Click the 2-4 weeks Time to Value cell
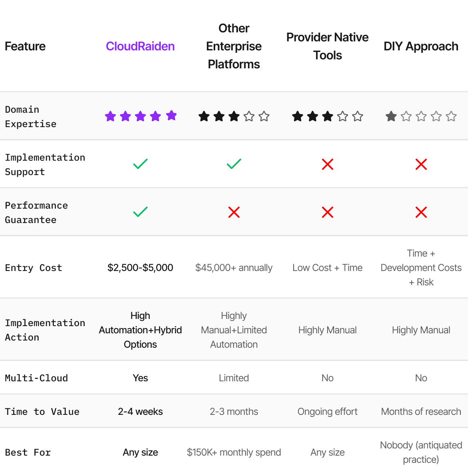 click(140, 412)
